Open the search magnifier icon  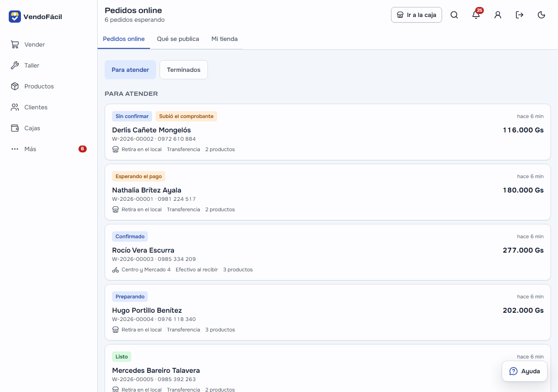click(454, 15)
